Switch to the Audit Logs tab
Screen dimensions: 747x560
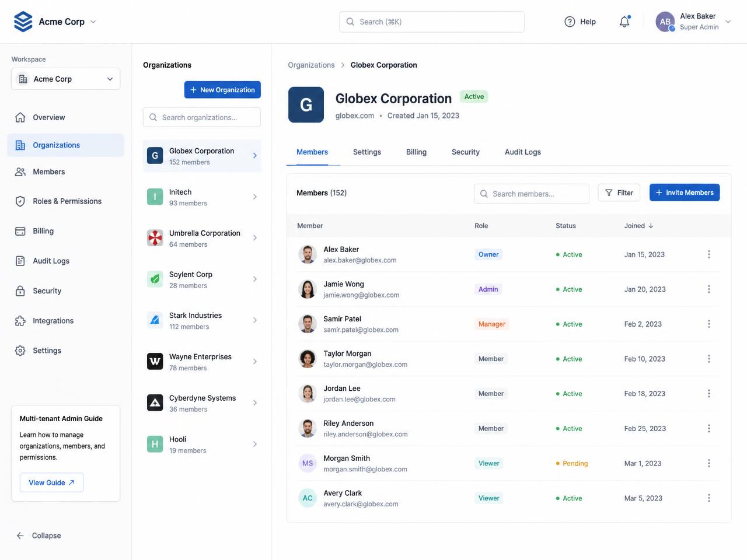click(x=523, y=152)
